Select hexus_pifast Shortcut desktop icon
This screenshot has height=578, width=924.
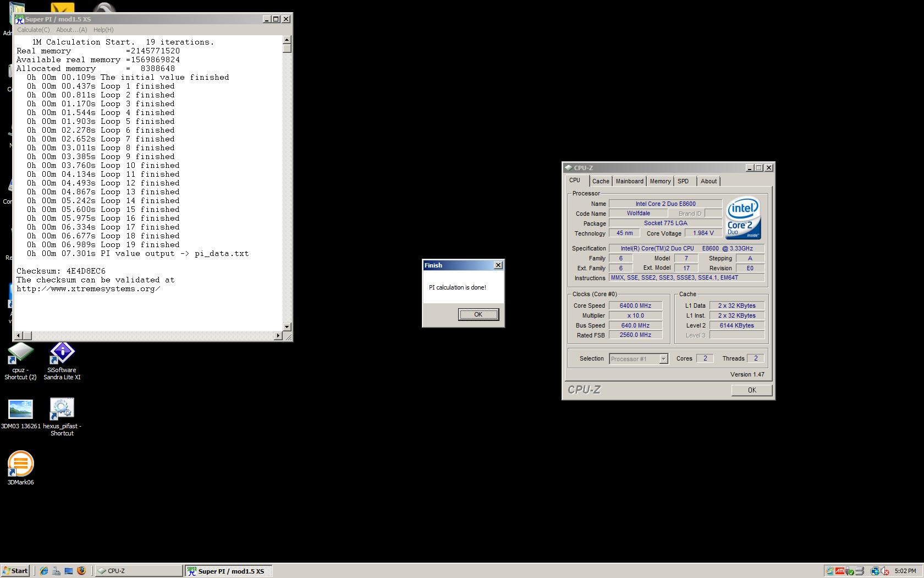pos(62,417)
